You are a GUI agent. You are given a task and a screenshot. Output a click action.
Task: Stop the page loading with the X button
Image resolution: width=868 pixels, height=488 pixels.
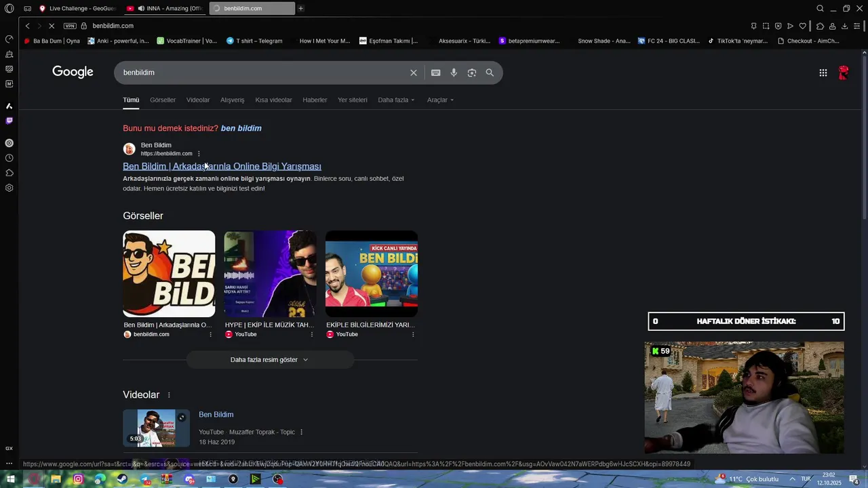pyautogui.click(x=51, y=26)
